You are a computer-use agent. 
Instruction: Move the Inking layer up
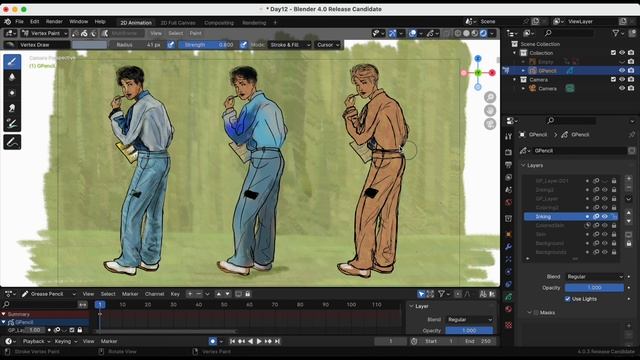click(x=629, y=213)
